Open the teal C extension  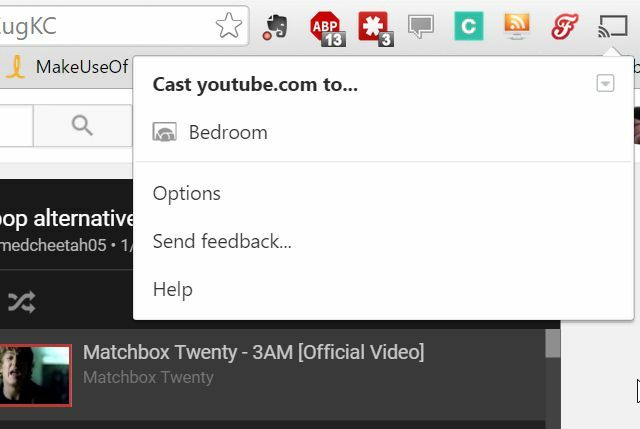[x=469, y=26]
